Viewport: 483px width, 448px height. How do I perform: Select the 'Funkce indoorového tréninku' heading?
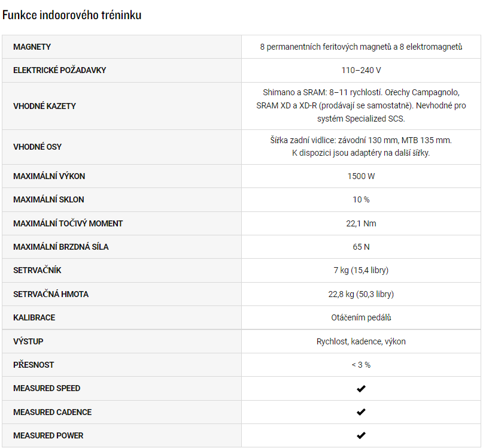pyautogui.click(x=72, y=15)
